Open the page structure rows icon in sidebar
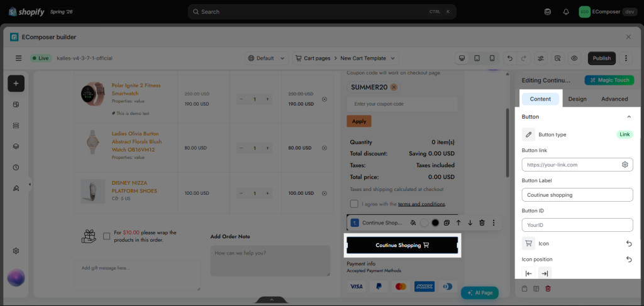This screenshot has height=306, width=644. click(16, 126)
